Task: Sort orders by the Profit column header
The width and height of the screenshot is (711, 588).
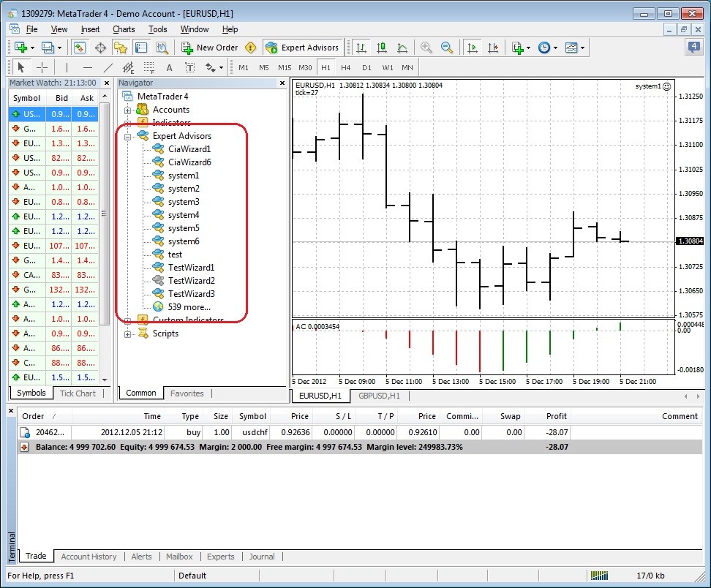Action: pyautogui.click(x=557, y=416)
